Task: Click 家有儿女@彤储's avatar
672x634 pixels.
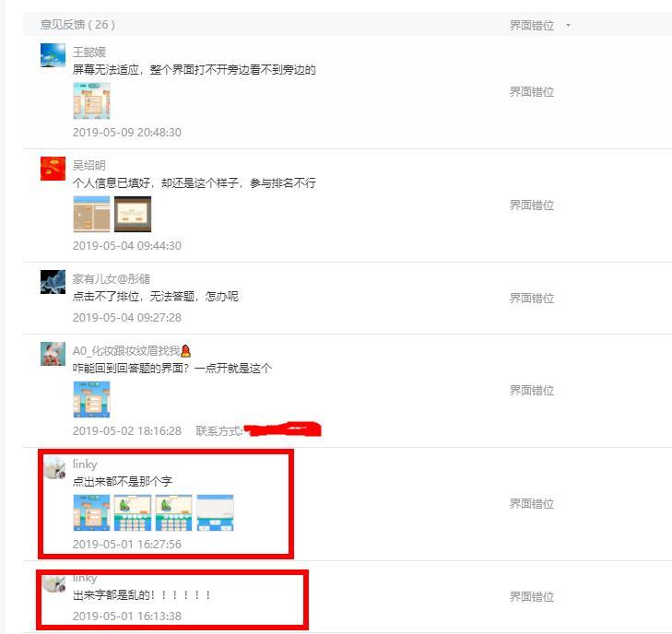Action: pos(53,282)
